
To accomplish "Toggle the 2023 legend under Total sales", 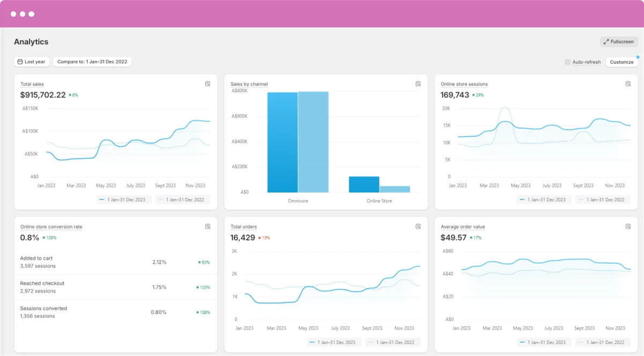I will coord(123,199).
